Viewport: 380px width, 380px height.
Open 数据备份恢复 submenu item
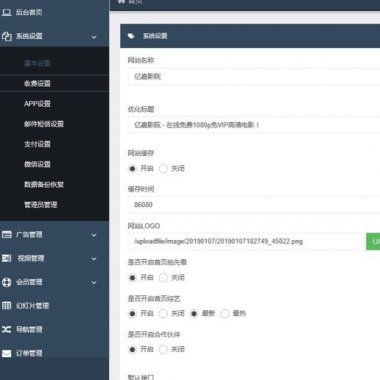point(44,184)
